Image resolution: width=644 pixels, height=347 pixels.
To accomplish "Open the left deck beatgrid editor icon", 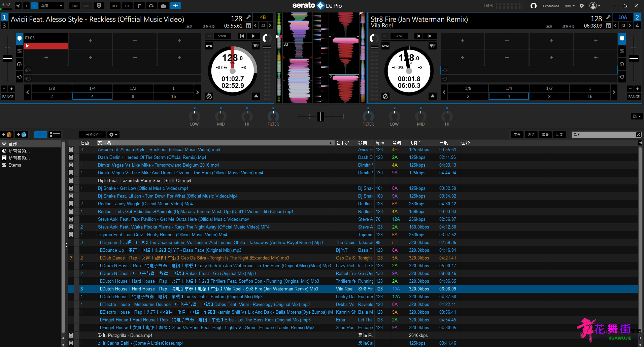I will (248, 26).
